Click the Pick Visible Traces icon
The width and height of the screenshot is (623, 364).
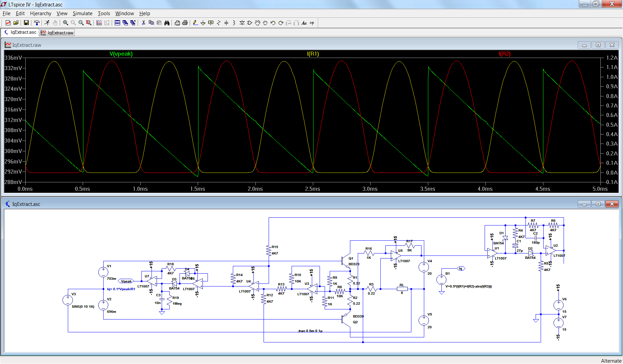pyautogui.click(x=99, y=23)
